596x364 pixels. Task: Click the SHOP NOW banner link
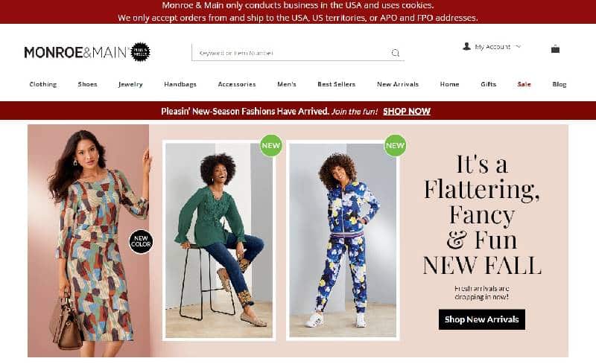(x=407, y=111)
